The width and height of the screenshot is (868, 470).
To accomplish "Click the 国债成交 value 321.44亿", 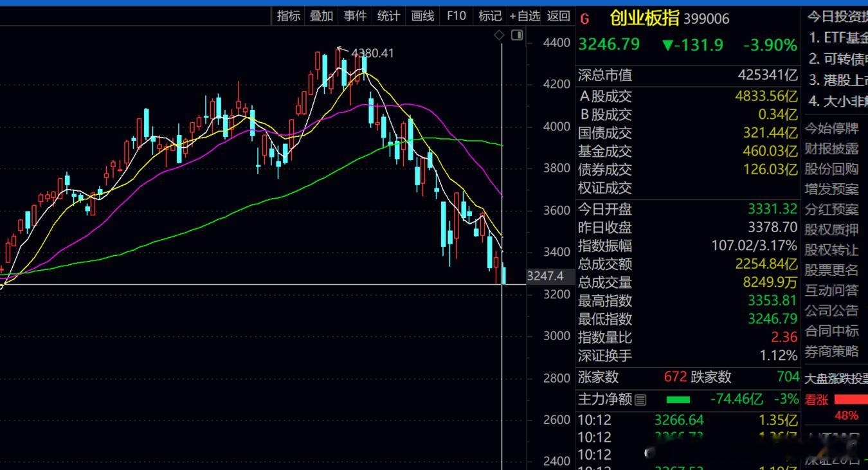I will coord(771,133).
